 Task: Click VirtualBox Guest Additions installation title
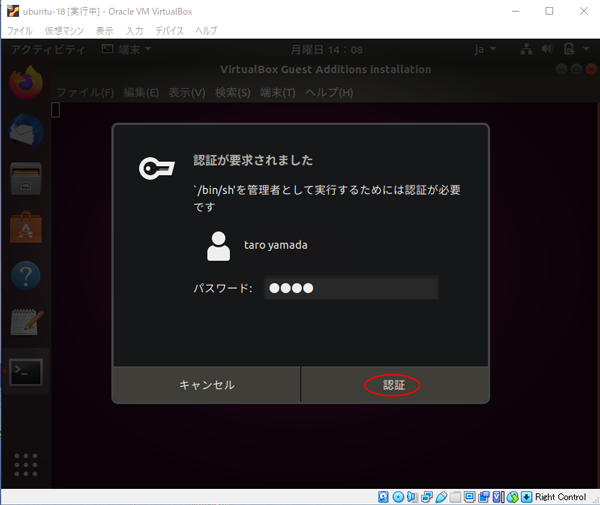click(326, 69)
